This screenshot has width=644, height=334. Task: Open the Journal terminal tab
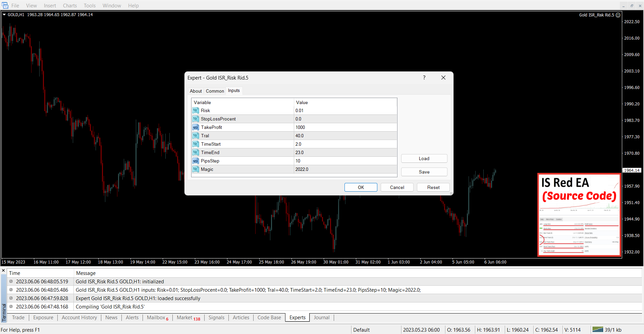321,318
